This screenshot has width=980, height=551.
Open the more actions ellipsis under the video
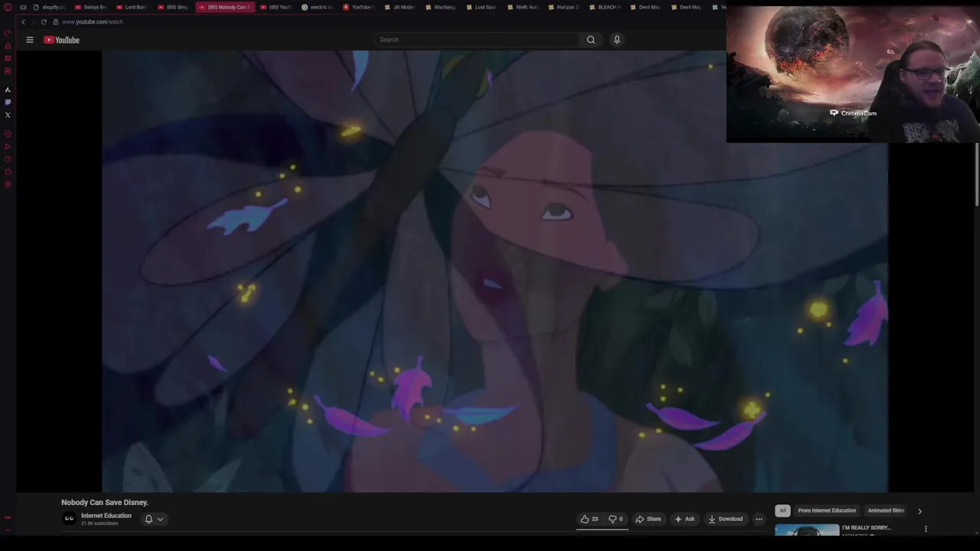tap(759, 519)
